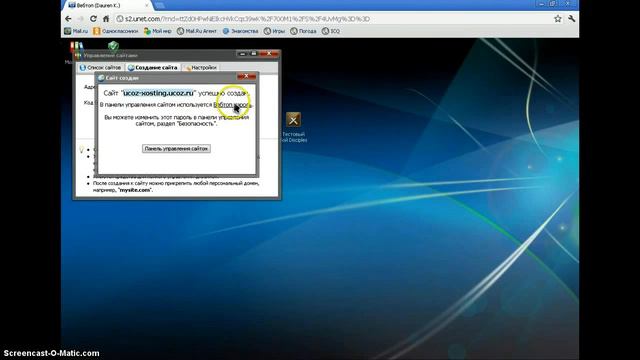
Task: Click the mysite.com example text
Action: pyautogui.click(x=135, y=190)
